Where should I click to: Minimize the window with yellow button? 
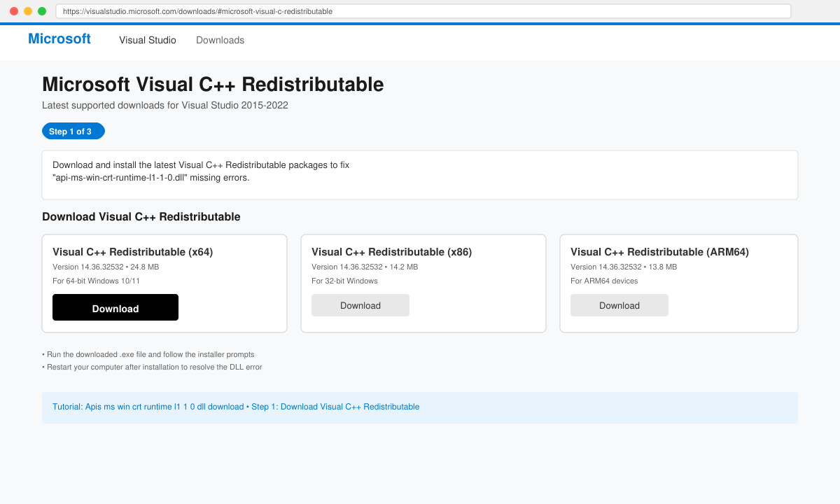pos(28,11)
